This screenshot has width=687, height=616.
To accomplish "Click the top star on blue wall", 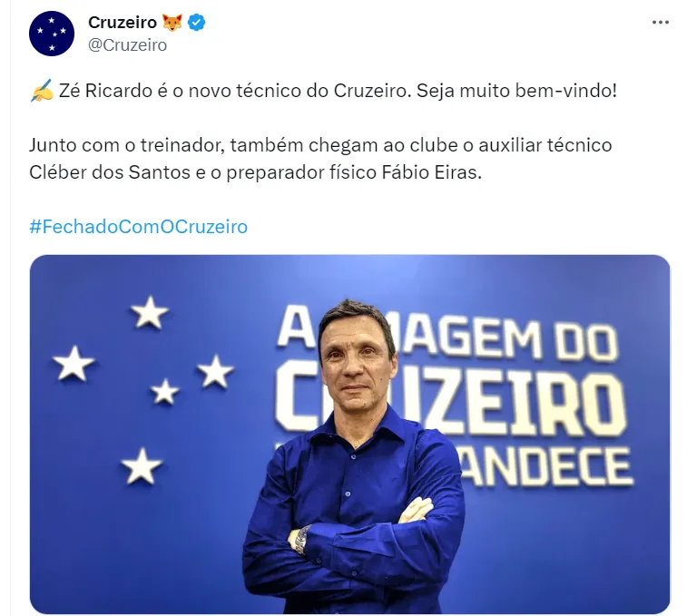I will [150, 312].
